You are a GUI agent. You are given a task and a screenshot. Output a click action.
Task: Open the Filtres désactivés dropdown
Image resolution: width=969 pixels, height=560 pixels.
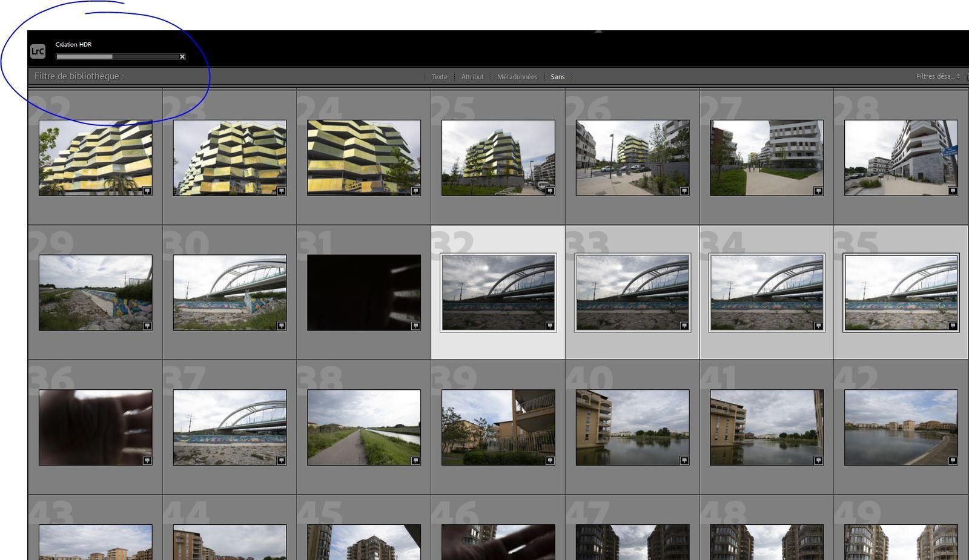pos(938,76)
